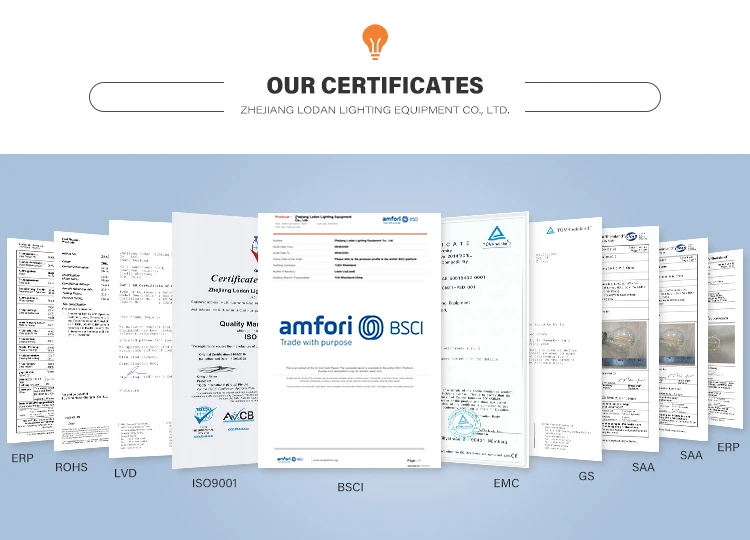Click the amfori footer logo on BSCI page
Screen dimensions: 750x540
pos(290,459)
